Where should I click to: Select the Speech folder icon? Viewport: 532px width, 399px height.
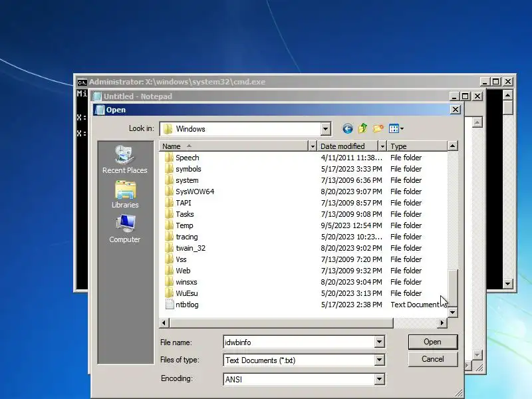click(x=169, y=158)
